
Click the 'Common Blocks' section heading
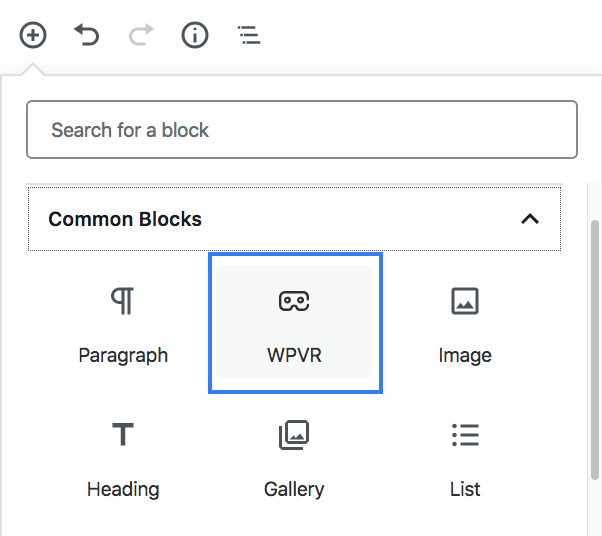[125, 219]
